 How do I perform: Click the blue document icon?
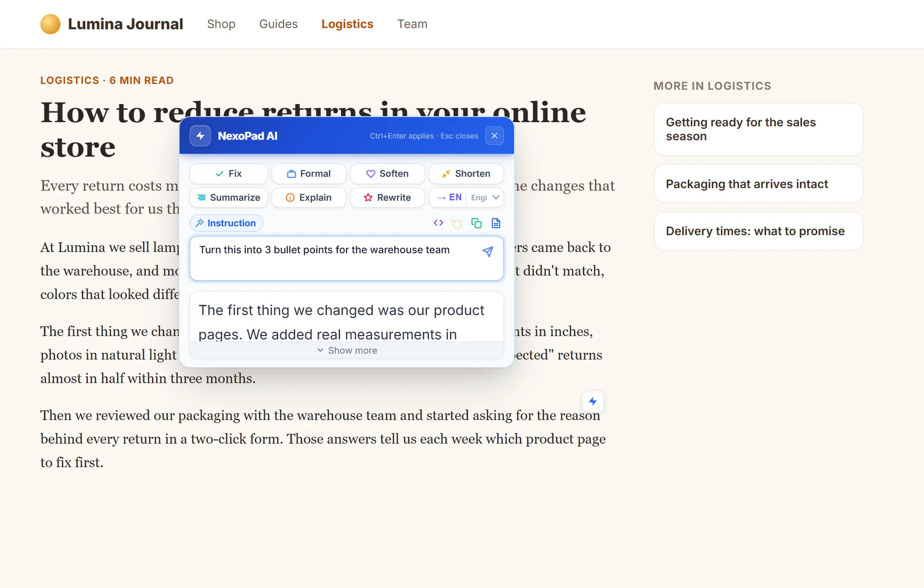(496, 223)
